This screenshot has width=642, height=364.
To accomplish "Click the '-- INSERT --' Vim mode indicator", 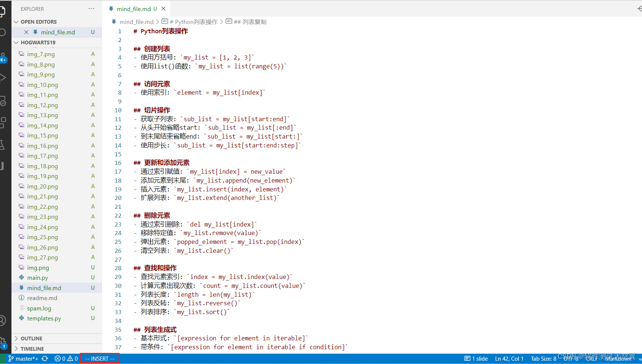I will [100, 358].
